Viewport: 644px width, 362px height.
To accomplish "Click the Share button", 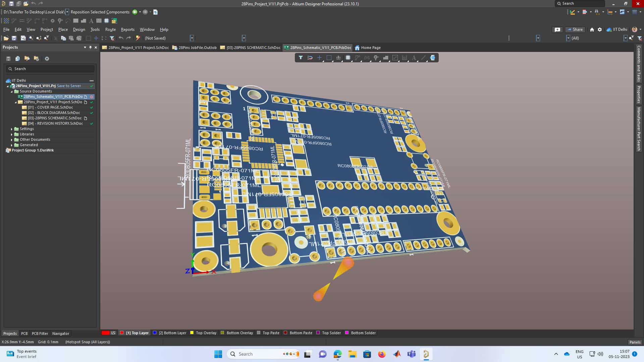I will point(575,29).
